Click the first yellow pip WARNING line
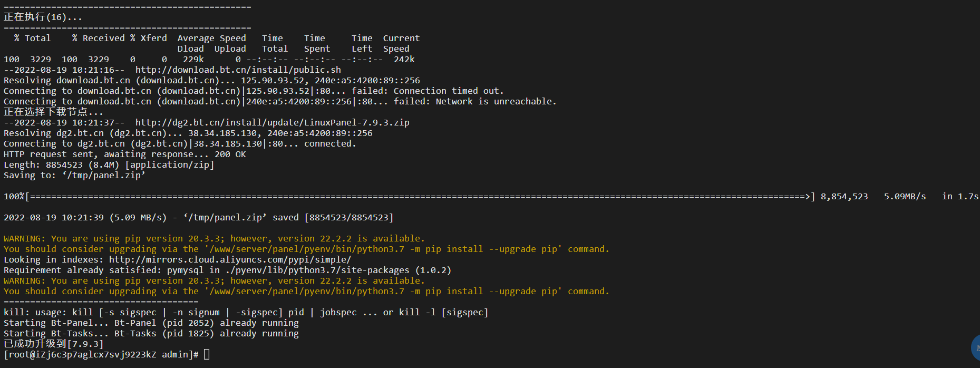Image resolution: width=980 pixels, height=368 pixels. coord(214,238)
